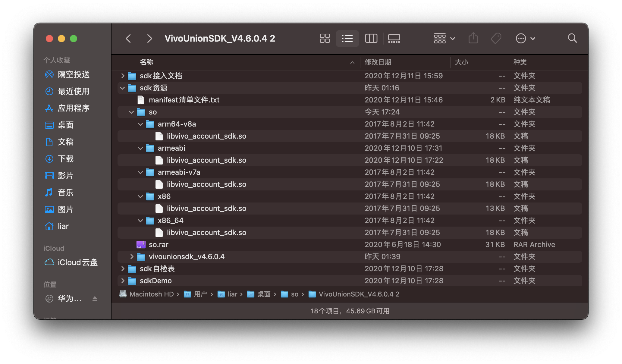Open Desktop (桌面) in sidebar
Image resolution: width=622 pixels, height=364 pixels.
click(60, 125)
